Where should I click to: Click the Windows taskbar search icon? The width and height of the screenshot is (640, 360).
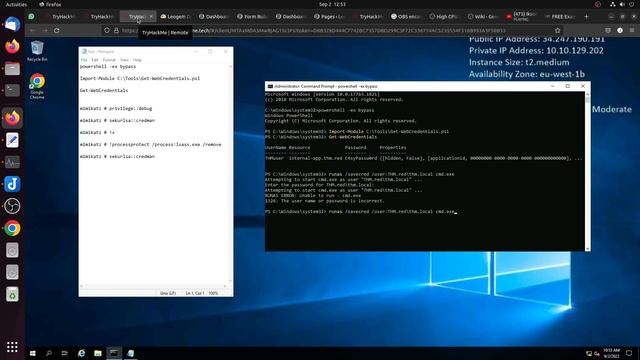click(49, 353)
